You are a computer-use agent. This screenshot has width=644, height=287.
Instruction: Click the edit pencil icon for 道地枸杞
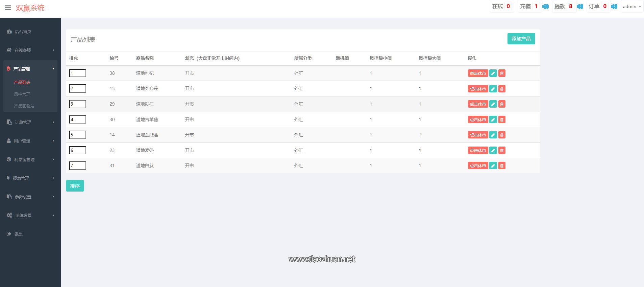(x=493, y=73)
